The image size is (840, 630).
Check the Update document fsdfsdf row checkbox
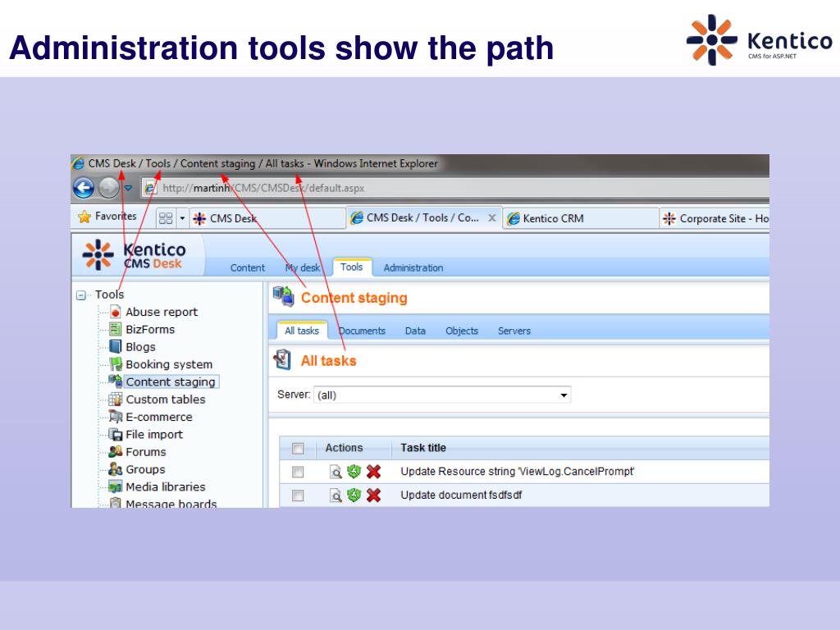point(298,495)
